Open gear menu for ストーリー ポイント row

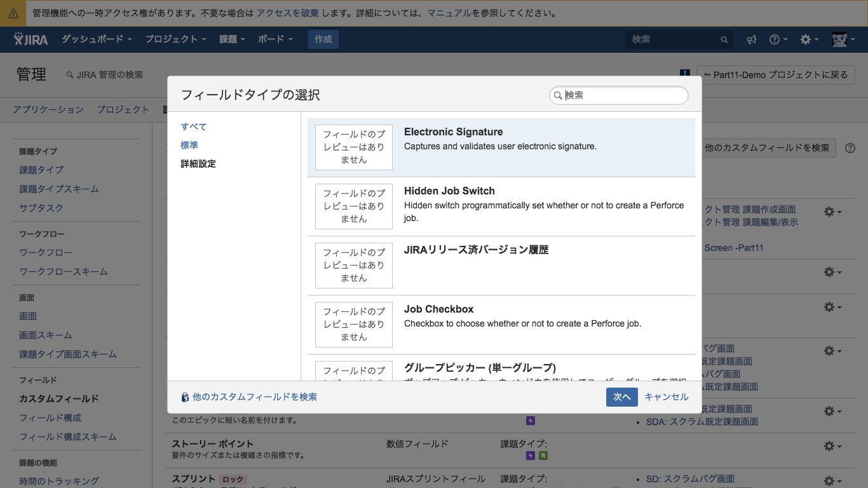pos(832,447)
